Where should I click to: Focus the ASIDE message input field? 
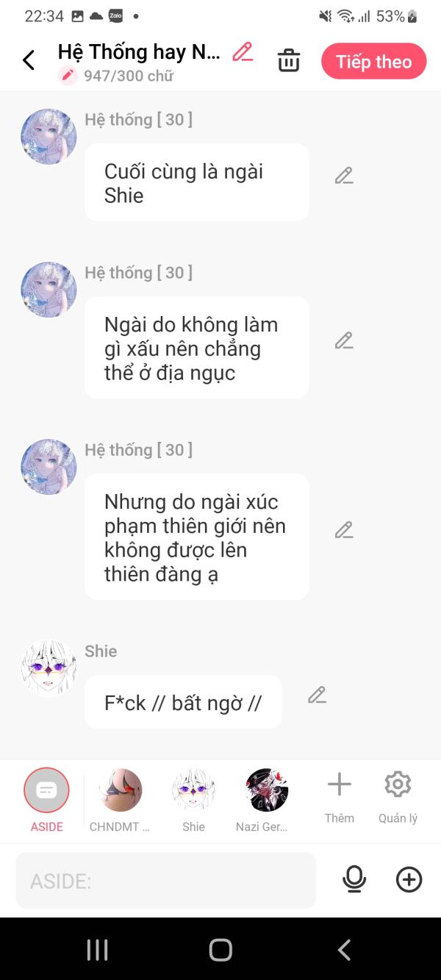(165, 880)
